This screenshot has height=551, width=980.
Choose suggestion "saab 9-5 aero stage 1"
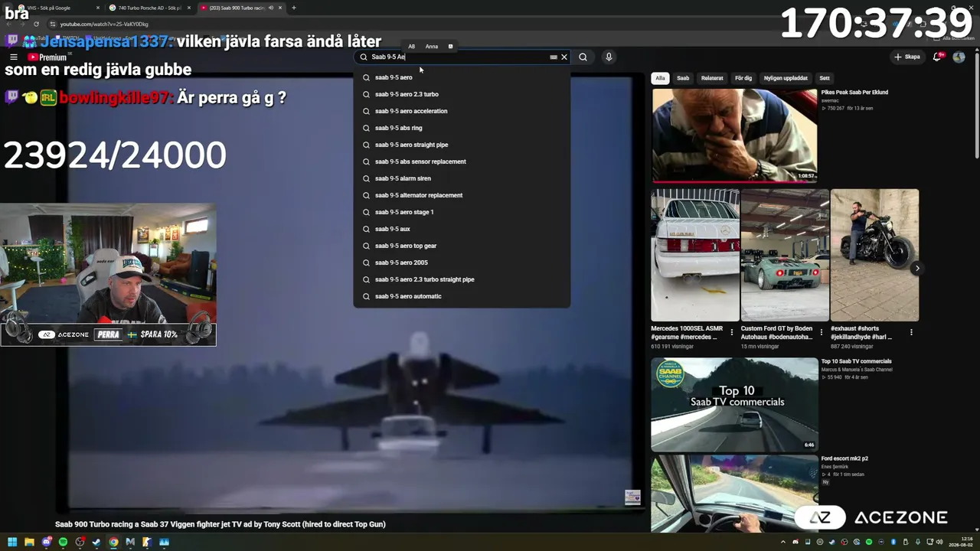click(462, 212)
